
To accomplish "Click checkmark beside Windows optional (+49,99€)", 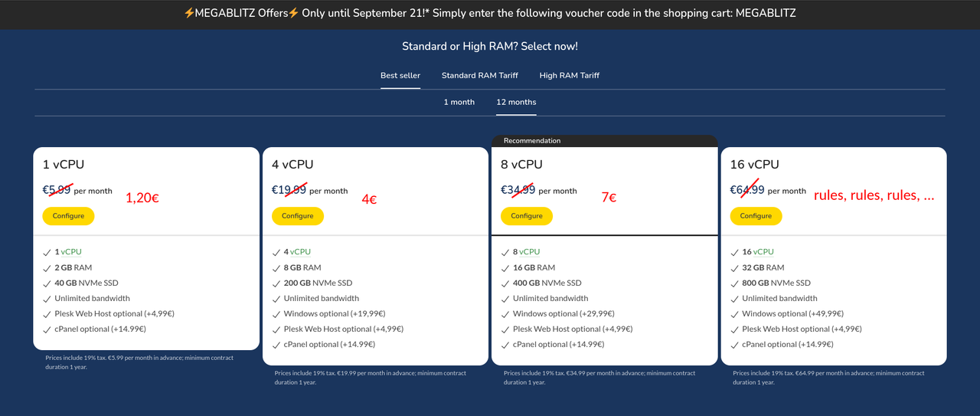I will (x=734, y=313).
